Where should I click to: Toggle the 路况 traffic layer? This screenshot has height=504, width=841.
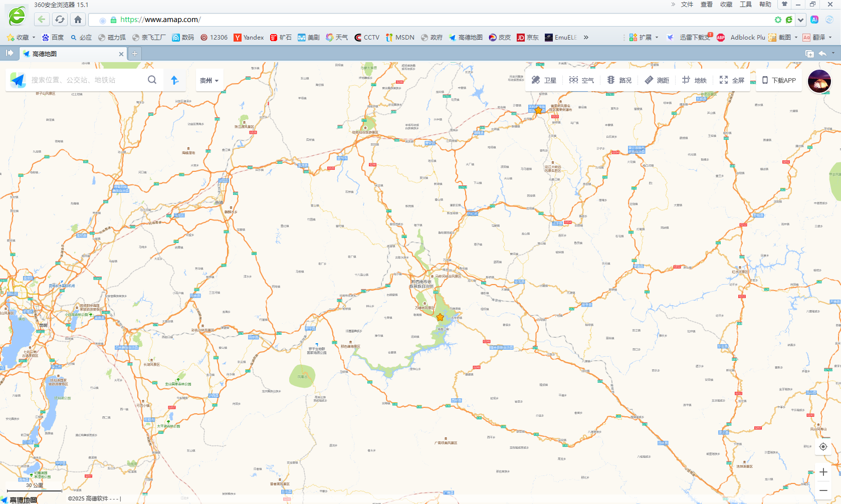point(619,80)
